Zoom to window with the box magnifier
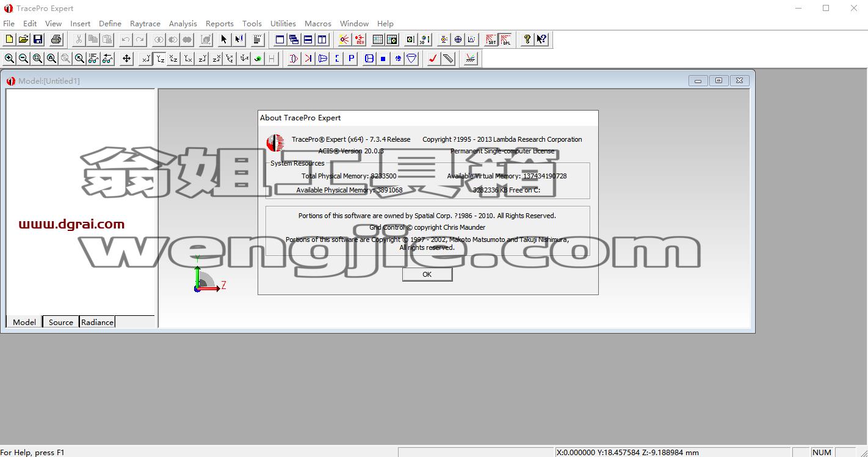This screenshot has width=868, height=457. (38, 59)
